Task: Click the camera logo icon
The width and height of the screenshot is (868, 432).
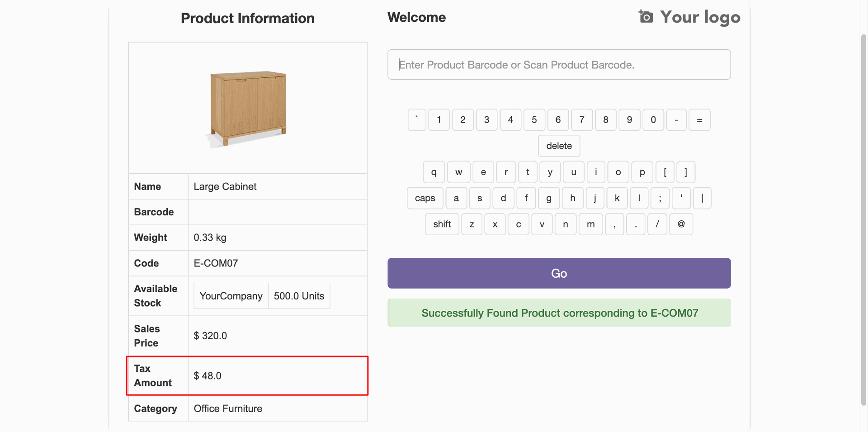Action: click(646, 17)
